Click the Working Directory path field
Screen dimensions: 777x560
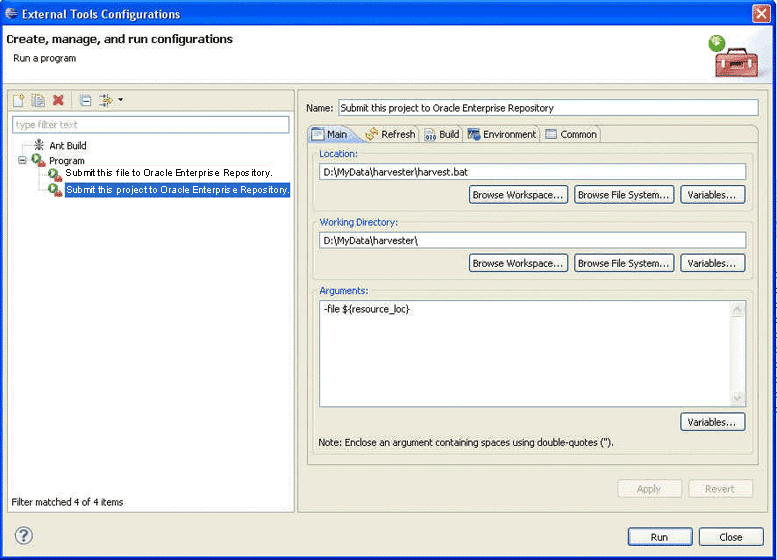pyautogui.click(x=532, y=240)
